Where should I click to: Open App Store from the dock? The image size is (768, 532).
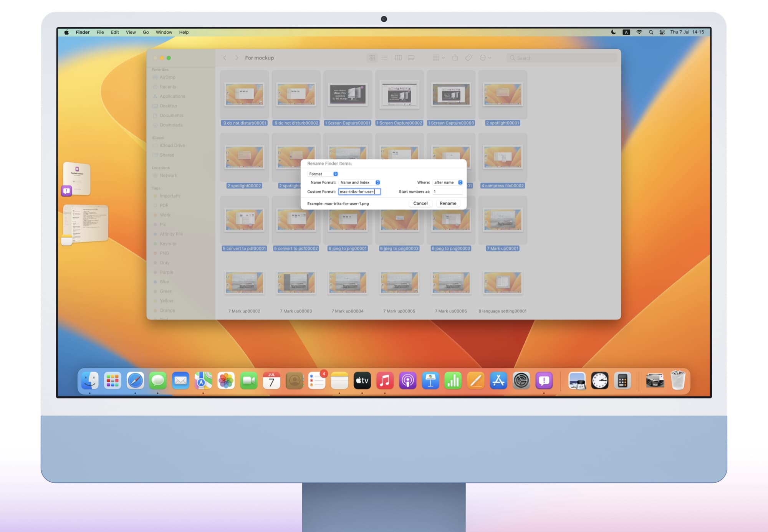pyautogui.click(x=498, y=381)
